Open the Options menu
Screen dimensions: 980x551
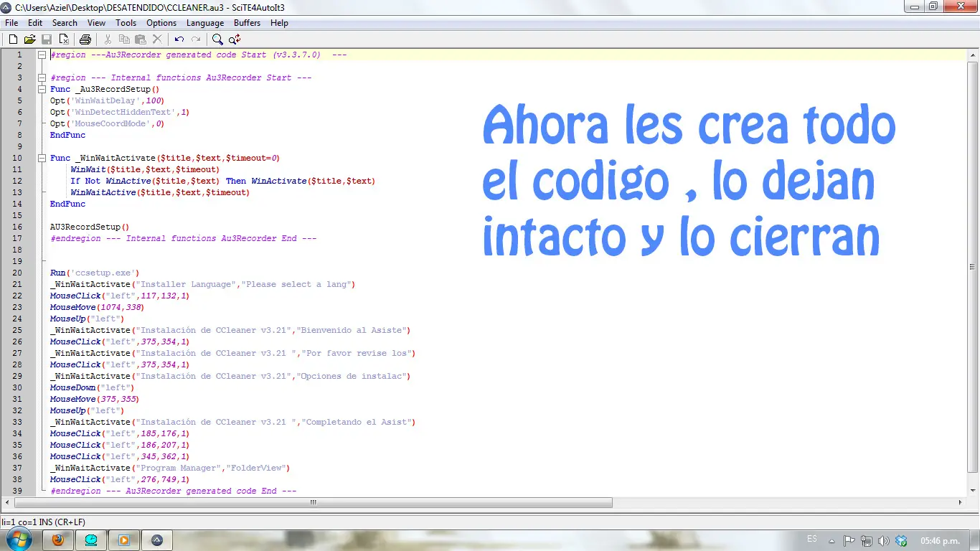coord(161,23)
